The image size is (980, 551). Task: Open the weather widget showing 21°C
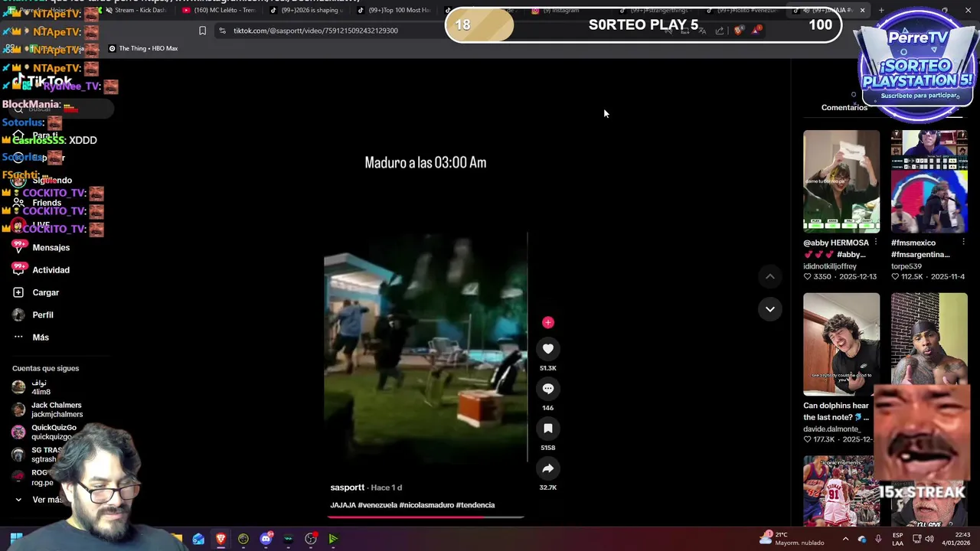coord(792,539)
